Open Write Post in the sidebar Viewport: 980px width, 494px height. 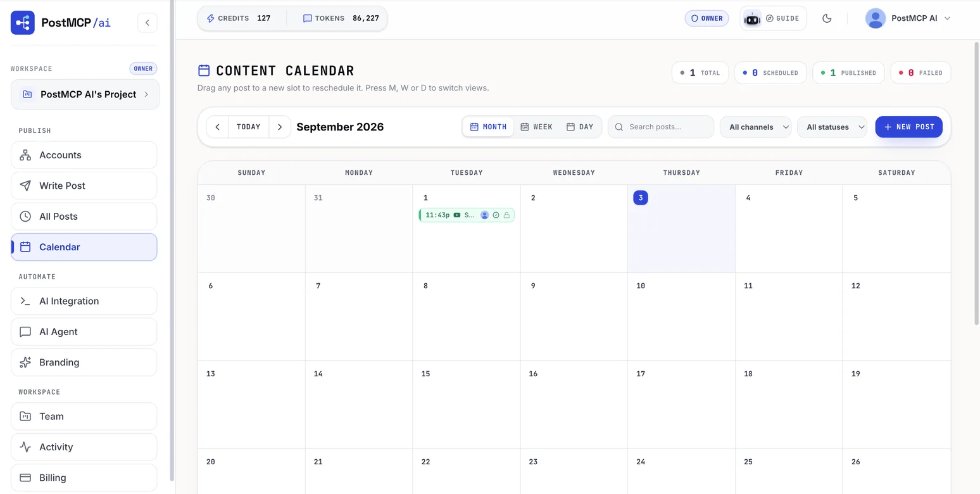click(x=84, y=186)
